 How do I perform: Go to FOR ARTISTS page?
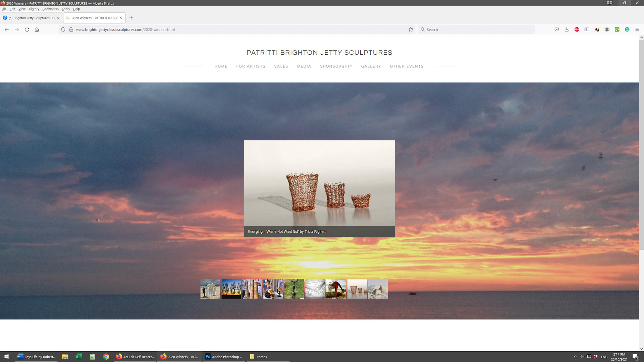251,66
